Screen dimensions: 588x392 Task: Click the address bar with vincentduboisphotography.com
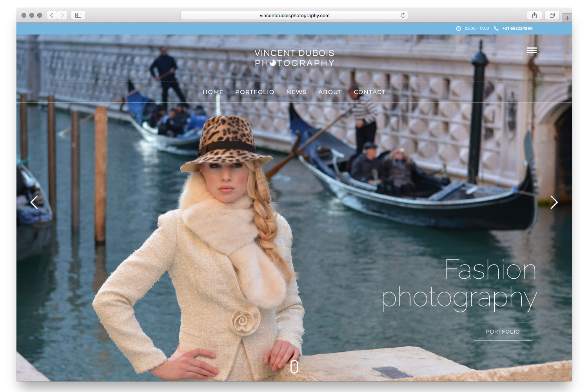[x=294, y=15]
